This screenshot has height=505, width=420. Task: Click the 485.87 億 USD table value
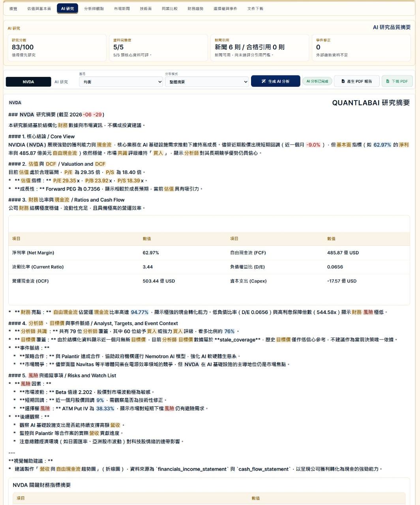pyautogui.click(x=343, y=252)
